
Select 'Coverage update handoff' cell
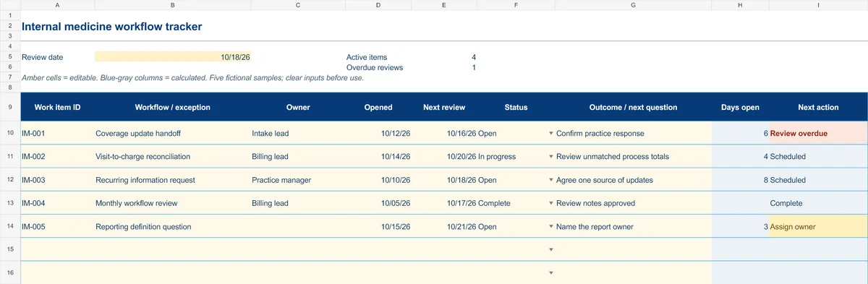coord(172,134)
